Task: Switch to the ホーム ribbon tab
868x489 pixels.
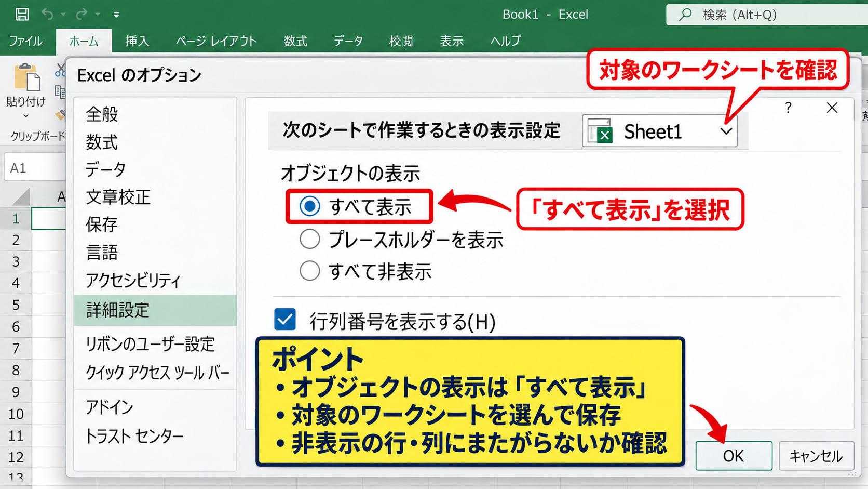Action: pos(84,41)
